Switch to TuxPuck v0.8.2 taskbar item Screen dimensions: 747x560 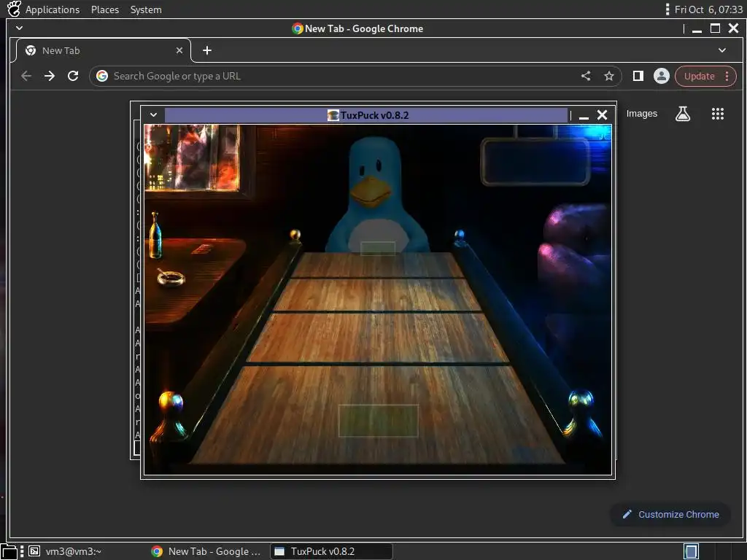pos(331,551)
